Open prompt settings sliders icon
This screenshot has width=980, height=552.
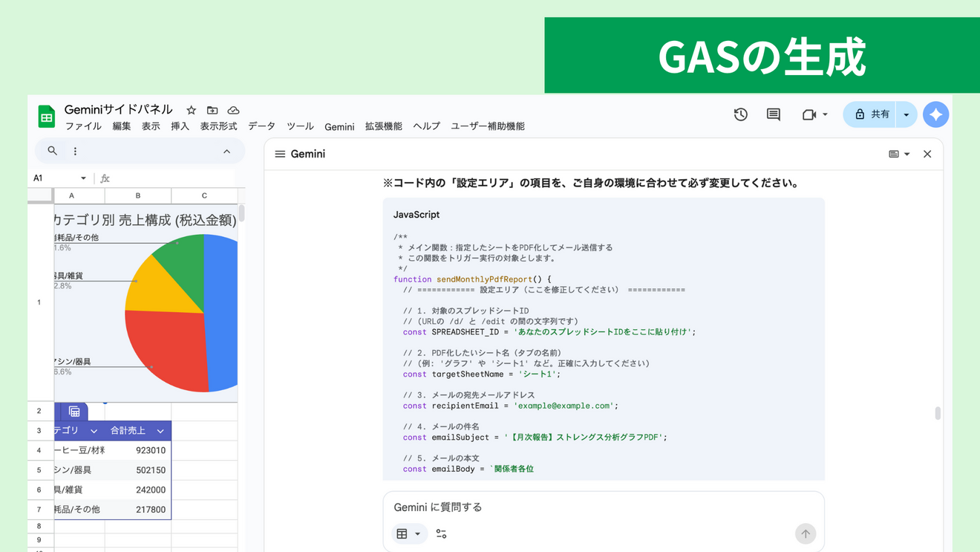[441, 533]
